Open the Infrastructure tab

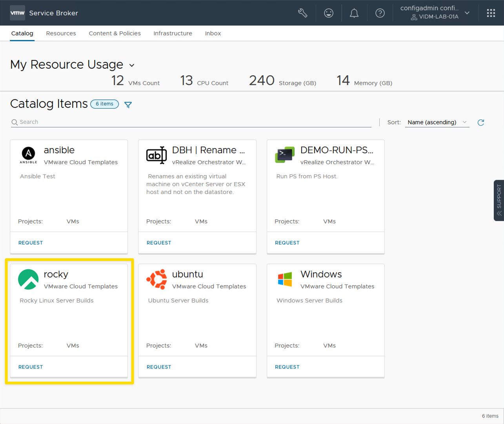pyautogui.click(x=173, y=33)
